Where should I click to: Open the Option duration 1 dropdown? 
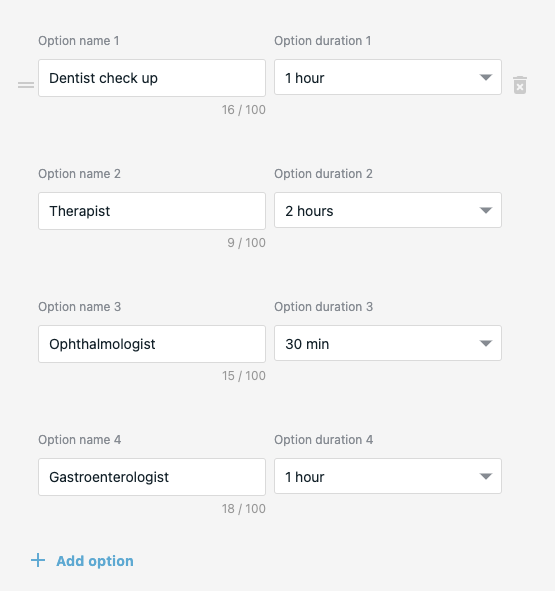[388, 77]
